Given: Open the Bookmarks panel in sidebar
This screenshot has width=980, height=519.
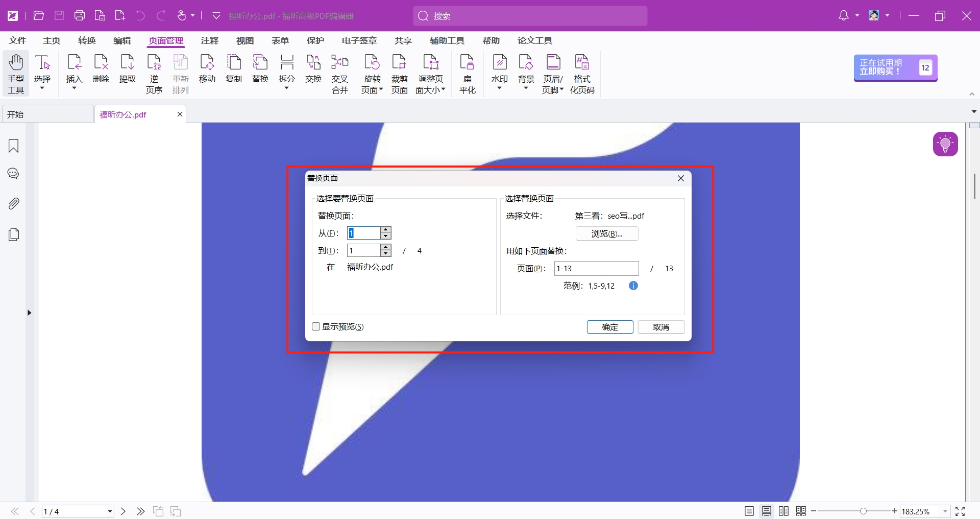Looking at the screenshot, I should pyautogui.click(x=14, y=146).
